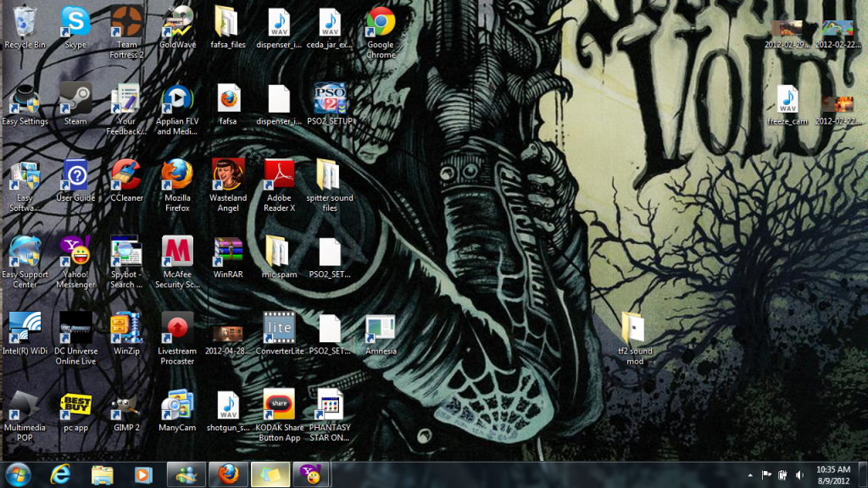Viewport: 868px width, 488px height.
Task: Select the Yahoo! Messenger desktop shortcut
Action: click(x=75, y=262)
